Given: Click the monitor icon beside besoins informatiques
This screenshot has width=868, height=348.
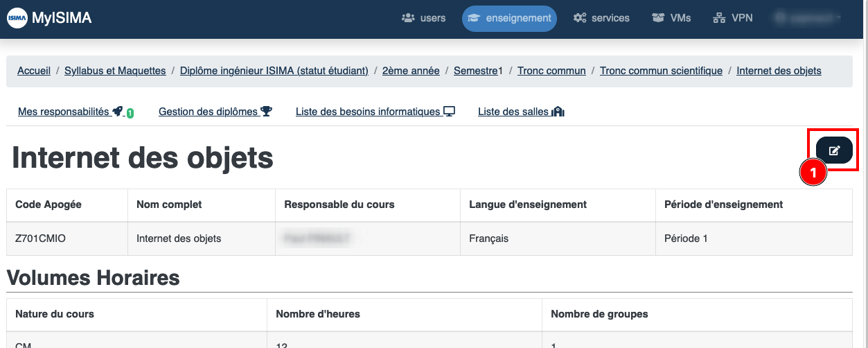Looking at the screenshot, I should point(449,112).
